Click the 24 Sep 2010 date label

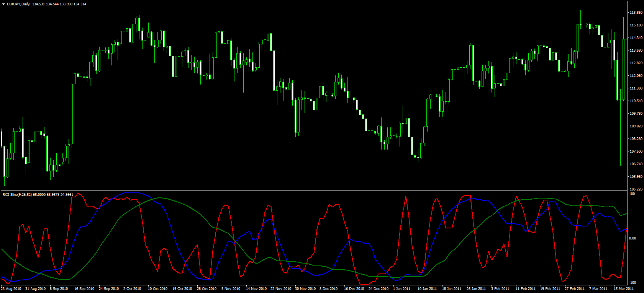click(109, 289)
